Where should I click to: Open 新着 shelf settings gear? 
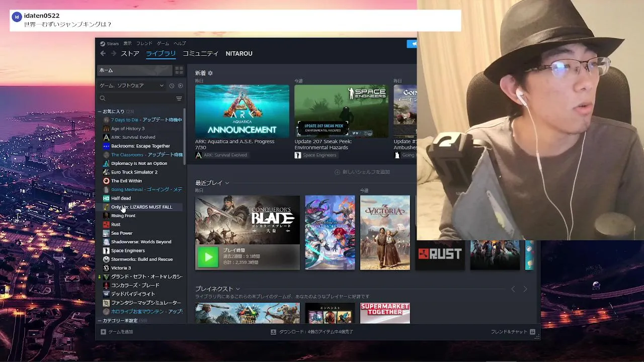click(x=210, y=73)
